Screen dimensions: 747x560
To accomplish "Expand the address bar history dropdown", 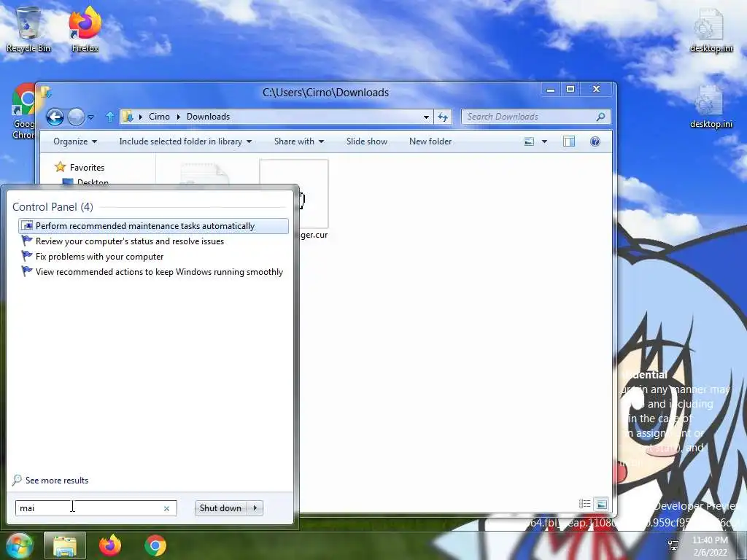I will pos(426,117).
